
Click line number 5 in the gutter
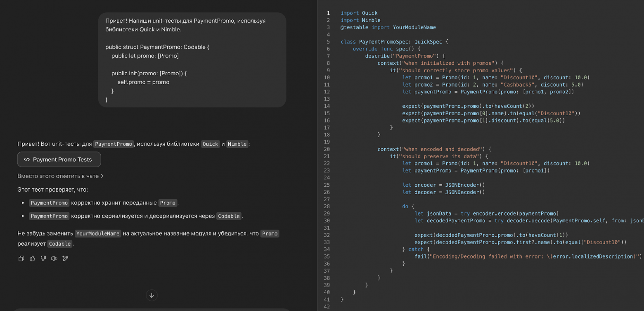(x=328, y=42)
